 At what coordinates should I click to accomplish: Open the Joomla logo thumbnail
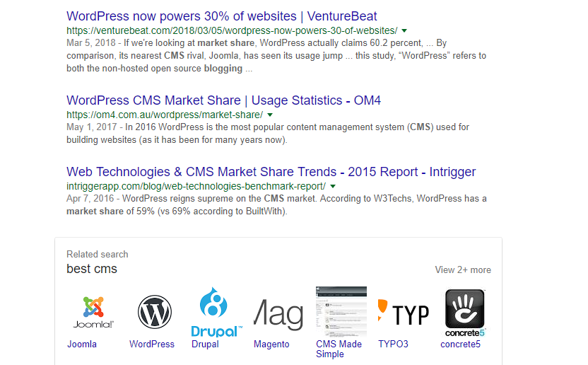coord(93,312)
